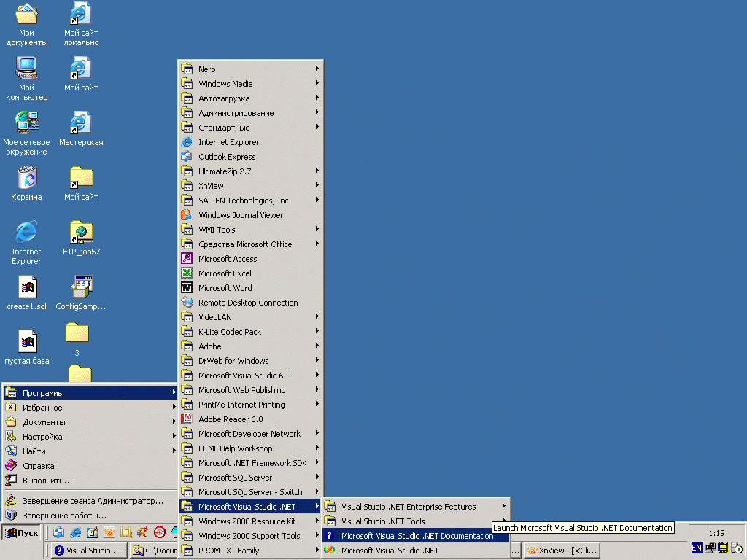Select the FTP_job57 desktop icon
Viewport: 747px width, 560px height.
[x=81, y=238]
